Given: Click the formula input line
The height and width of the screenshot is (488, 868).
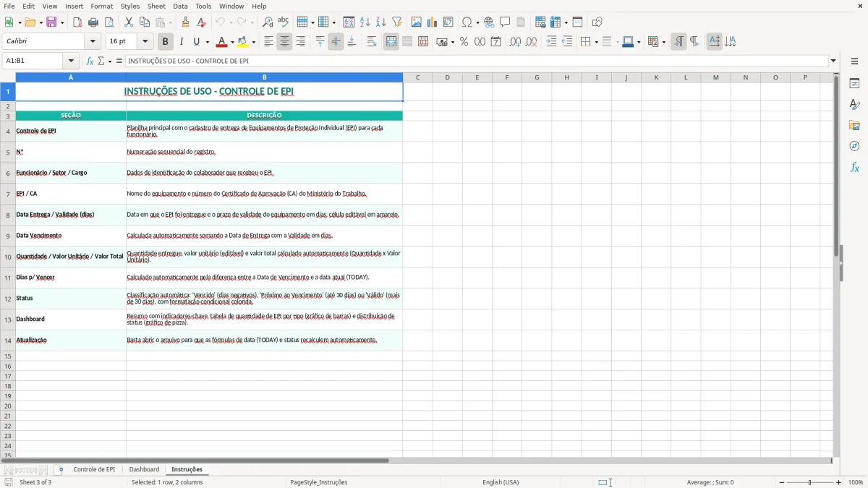Looking at the screenshot, I should [x=476, y=61].
